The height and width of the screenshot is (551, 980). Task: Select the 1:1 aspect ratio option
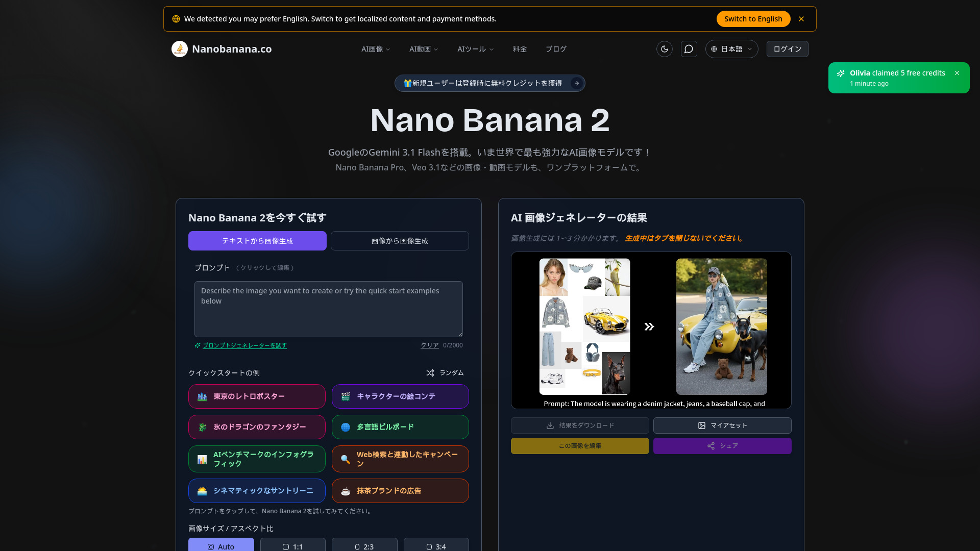[x=293, y=546]
